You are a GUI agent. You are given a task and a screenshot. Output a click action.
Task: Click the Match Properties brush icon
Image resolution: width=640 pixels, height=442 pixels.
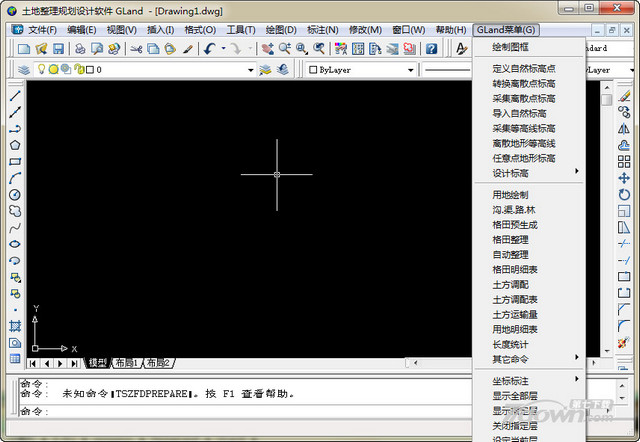(187, 49)
